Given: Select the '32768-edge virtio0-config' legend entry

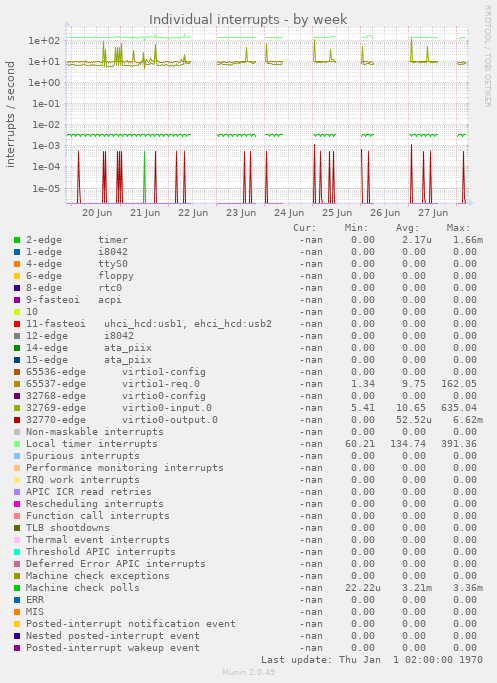Looking at the screenshot, I should click(116, 396).
